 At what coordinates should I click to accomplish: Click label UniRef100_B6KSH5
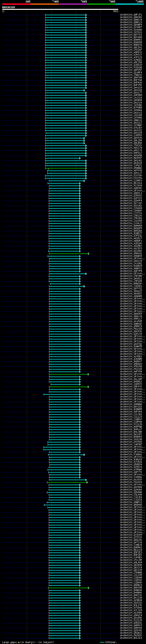point(131,588)
